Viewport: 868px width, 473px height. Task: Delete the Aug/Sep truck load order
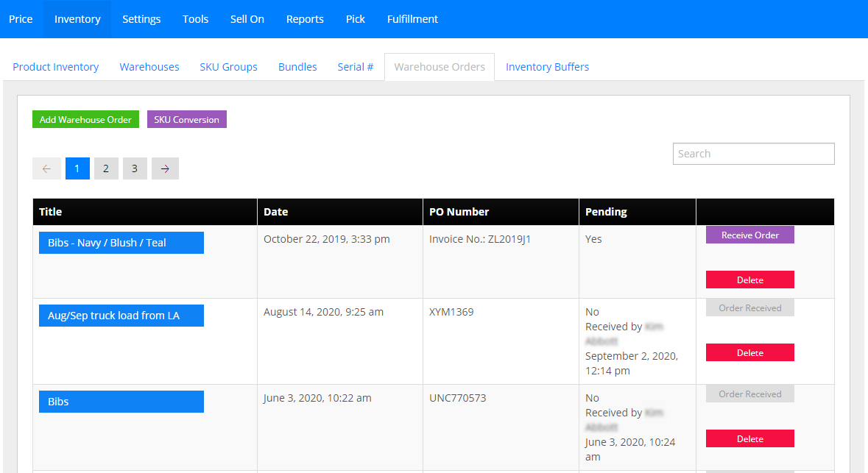click(x=750, y=352)
